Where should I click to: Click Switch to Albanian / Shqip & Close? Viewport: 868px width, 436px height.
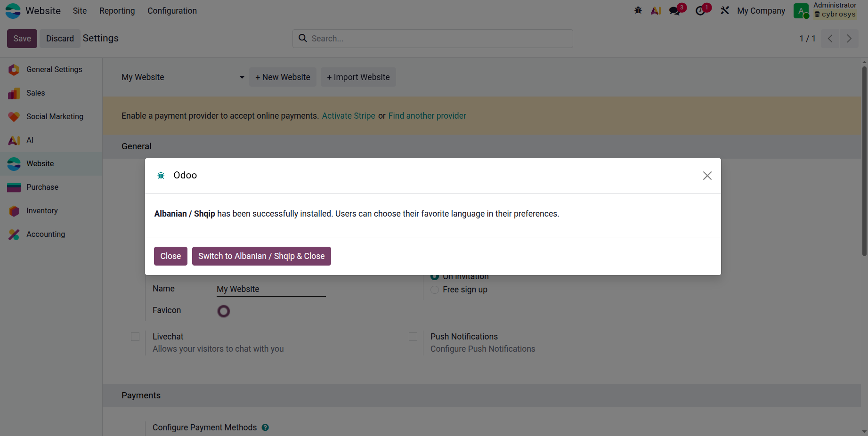click(261, 256)
